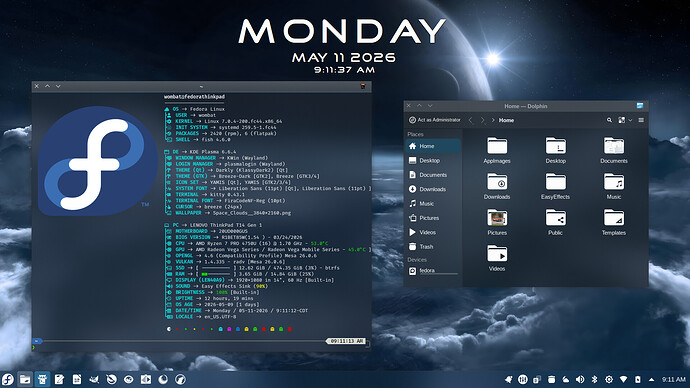
Task: Open Trash in Places sidebar
Action: click(433, 247)
